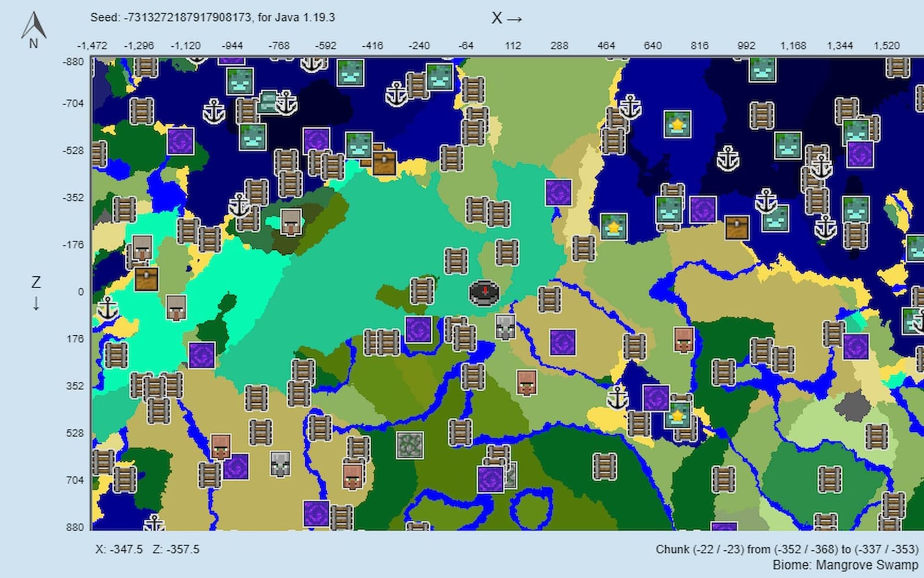The height and width of the screenshot is (578, 924).
Task: Open the buried treasure chest icon on the left
Action: (x=146, y=279)
